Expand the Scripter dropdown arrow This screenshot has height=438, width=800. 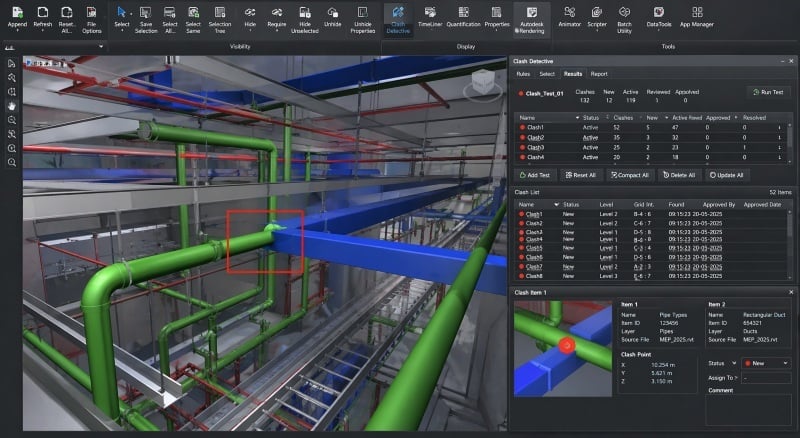tap(596, 31)
